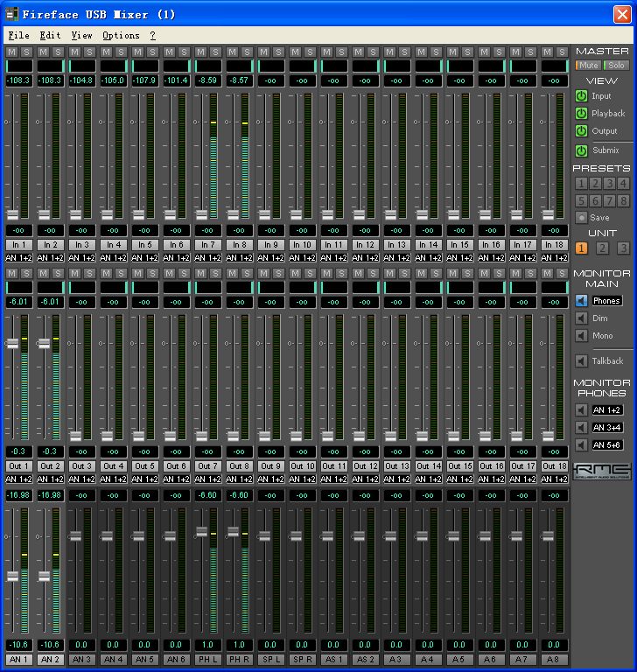
Task: Open routing selector under Out 8
Action: pyautogui.click(x=239, y=479)
